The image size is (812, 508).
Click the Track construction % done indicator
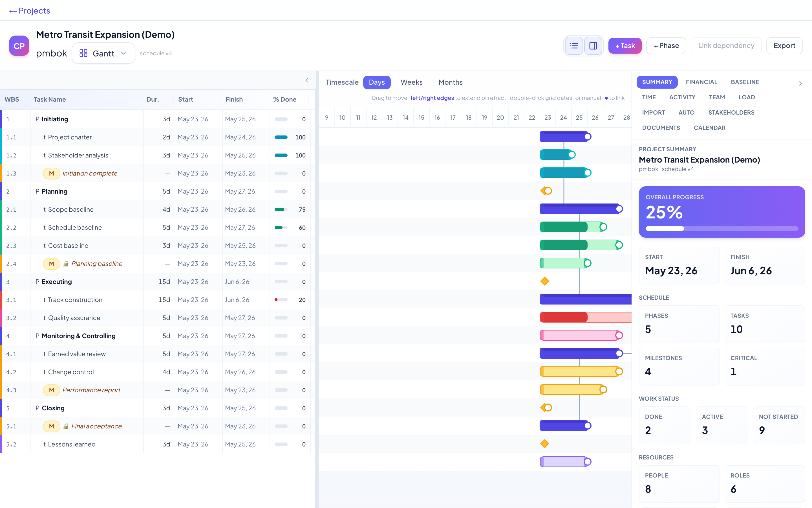(x=281, y=300)
